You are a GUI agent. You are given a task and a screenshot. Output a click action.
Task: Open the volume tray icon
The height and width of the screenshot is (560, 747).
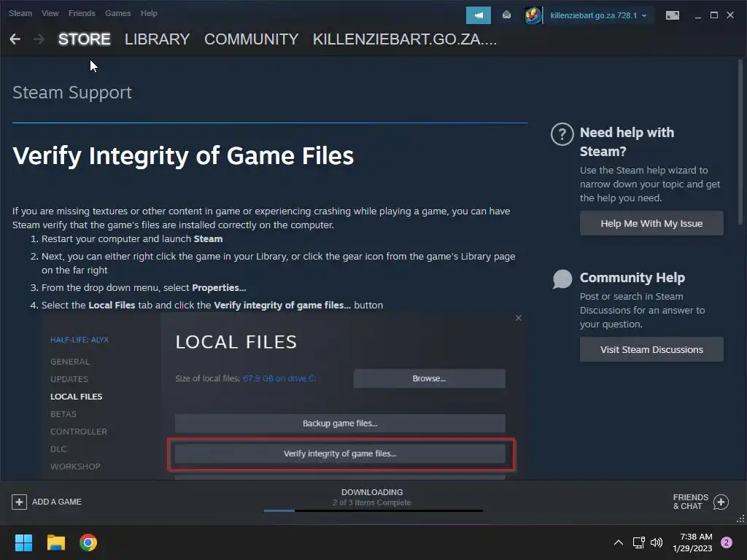pos(657,542)
